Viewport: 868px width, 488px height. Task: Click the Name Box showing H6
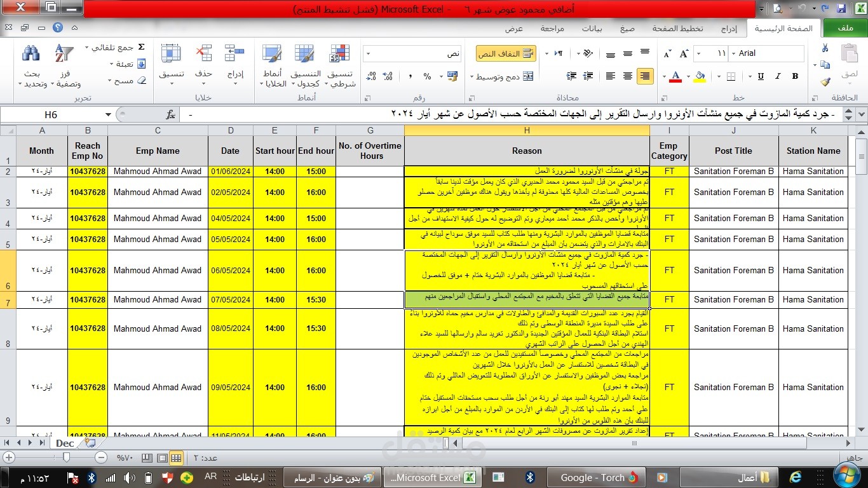tap(51, 115)
